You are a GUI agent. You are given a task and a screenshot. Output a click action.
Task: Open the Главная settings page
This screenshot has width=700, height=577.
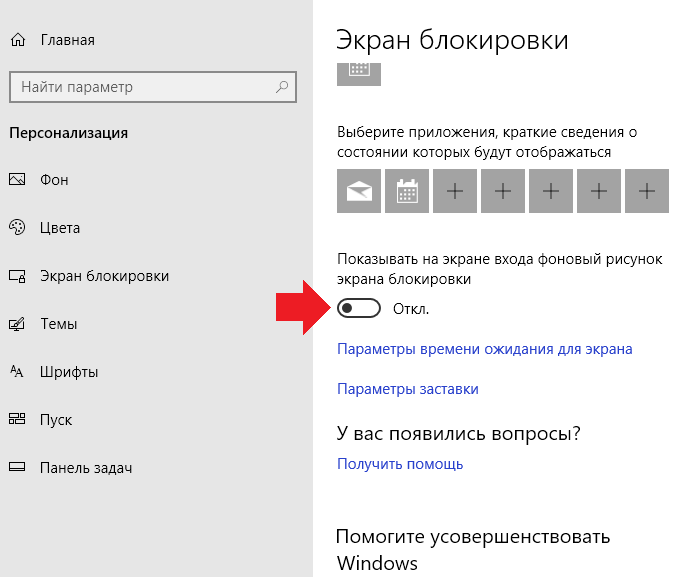(68, 40)
